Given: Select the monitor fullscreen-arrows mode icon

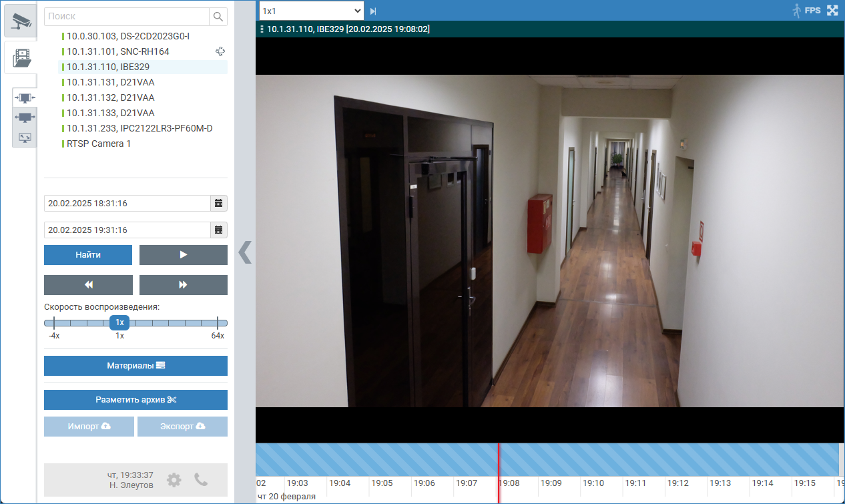Looking at the screenshot, I should [x=25, y=137].
